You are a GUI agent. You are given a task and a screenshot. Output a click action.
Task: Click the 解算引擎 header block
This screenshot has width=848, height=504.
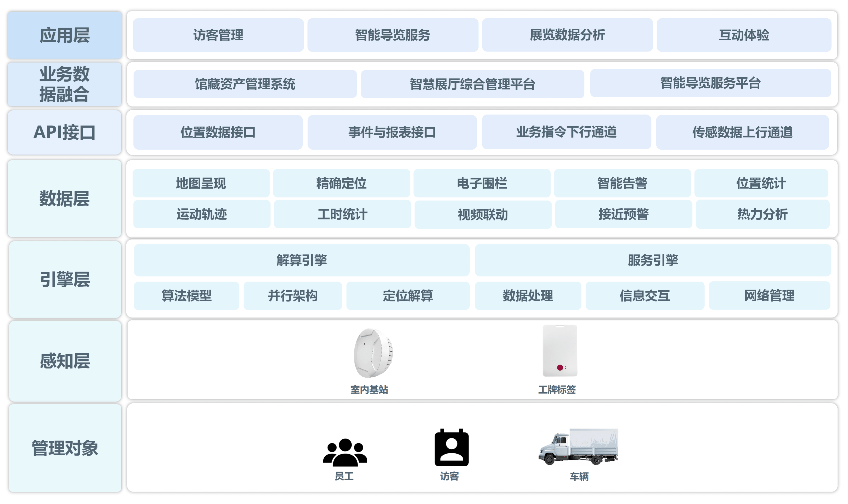[x=302, y=260]
